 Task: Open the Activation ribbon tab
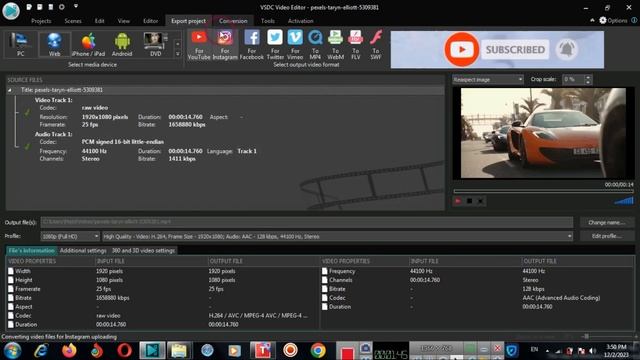point(301,21)
